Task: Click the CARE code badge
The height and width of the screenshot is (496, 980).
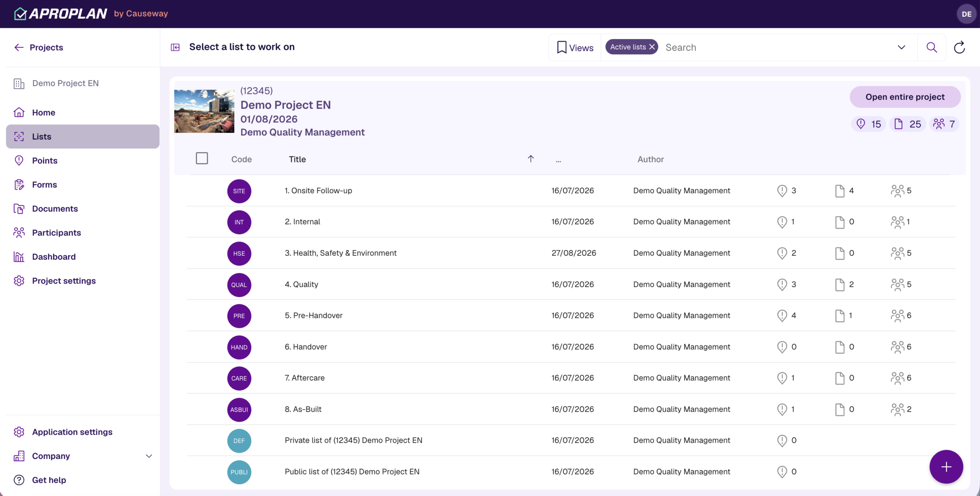Action: coord(239,379)
